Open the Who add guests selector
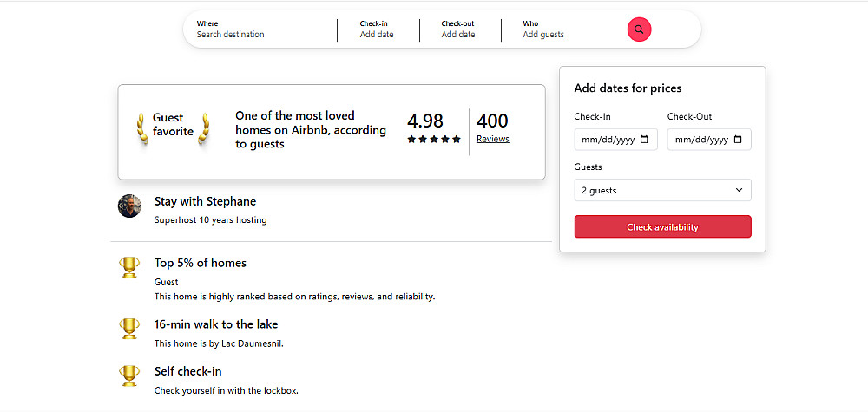The height and width of the screenshot is (412, 868). tap(543, 35)
